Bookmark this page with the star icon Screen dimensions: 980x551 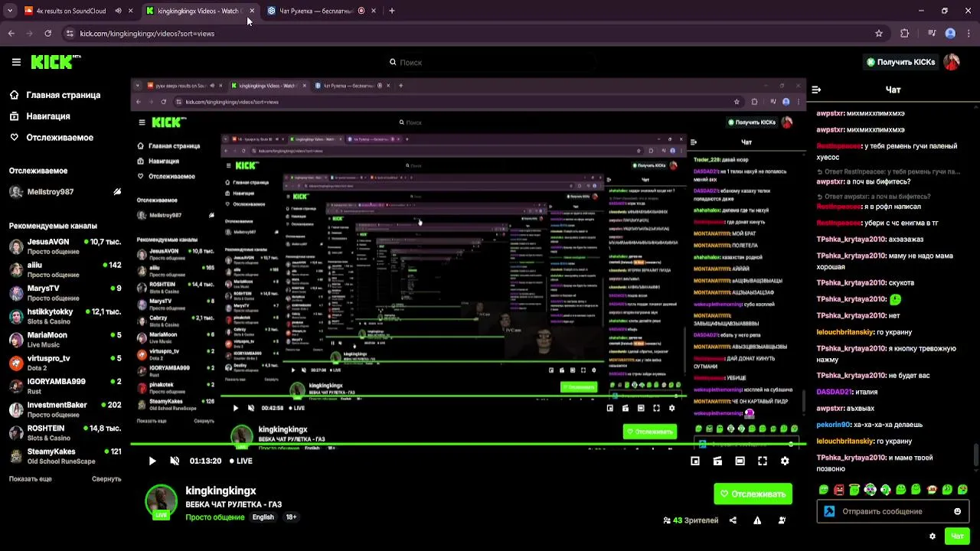pyautogui.click(x=879, y=34)
